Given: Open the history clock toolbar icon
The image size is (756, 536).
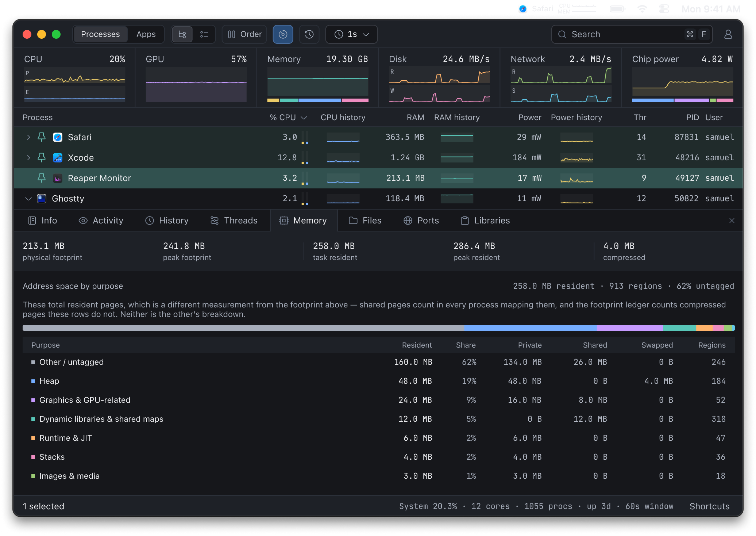Looking at the screenshot, I should pos(309,34).
